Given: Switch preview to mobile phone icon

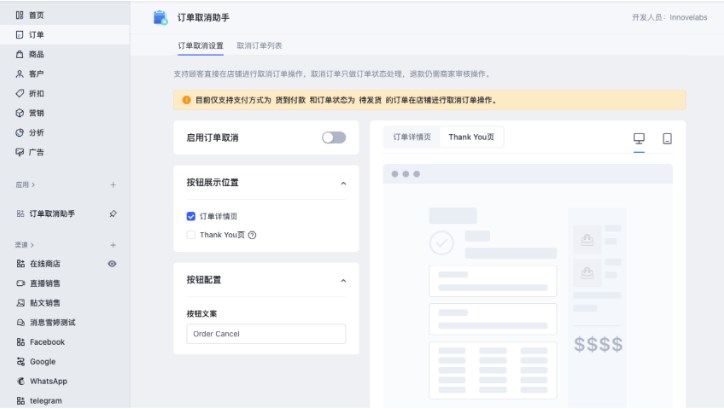Looking at the screenshot, I should click(x=667, y=138).
